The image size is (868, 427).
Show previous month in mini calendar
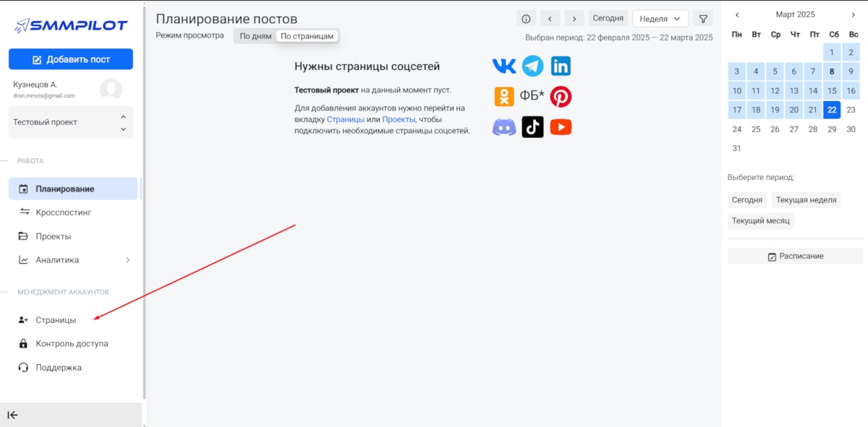click(737, 14)
